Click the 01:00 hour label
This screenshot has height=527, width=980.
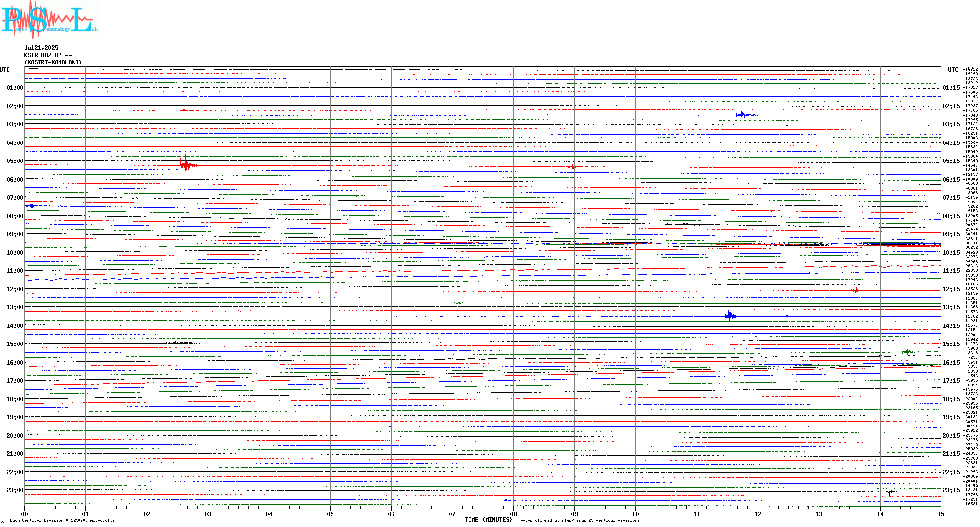[15, 88]
